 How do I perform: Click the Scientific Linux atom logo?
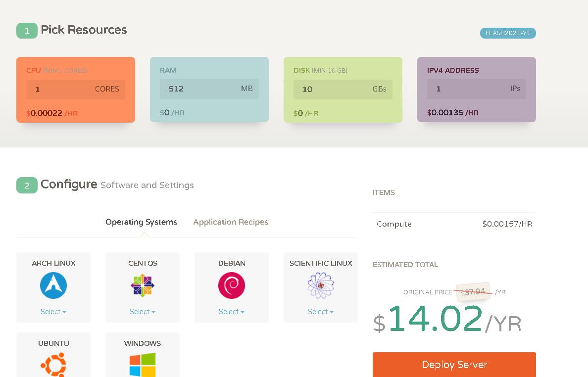coord(321,285)
